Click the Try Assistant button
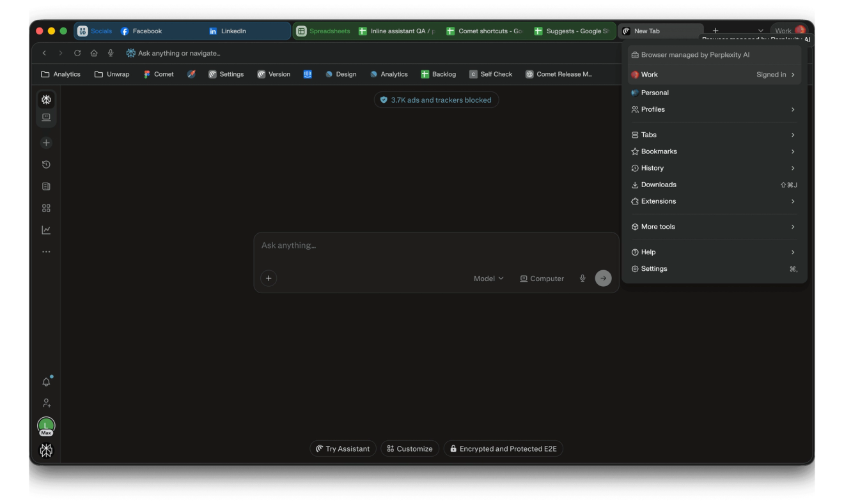Viewport: 844px width, 504px height. coord(343,448)
